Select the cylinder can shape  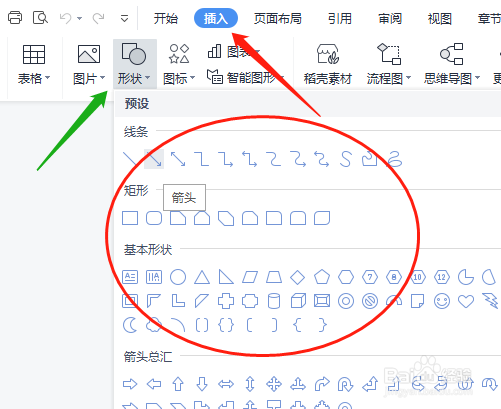(274, 301)
